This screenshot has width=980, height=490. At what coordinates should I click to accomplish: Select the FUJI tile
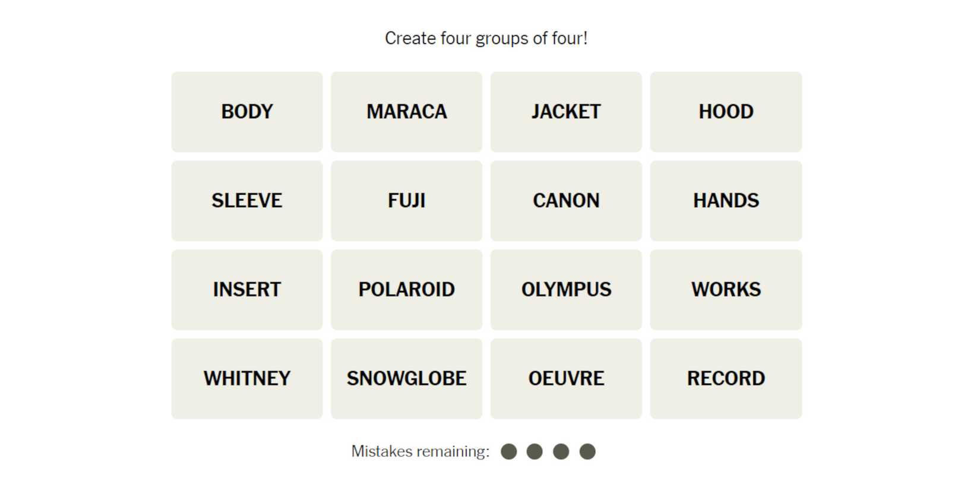(x=406, y=201)
